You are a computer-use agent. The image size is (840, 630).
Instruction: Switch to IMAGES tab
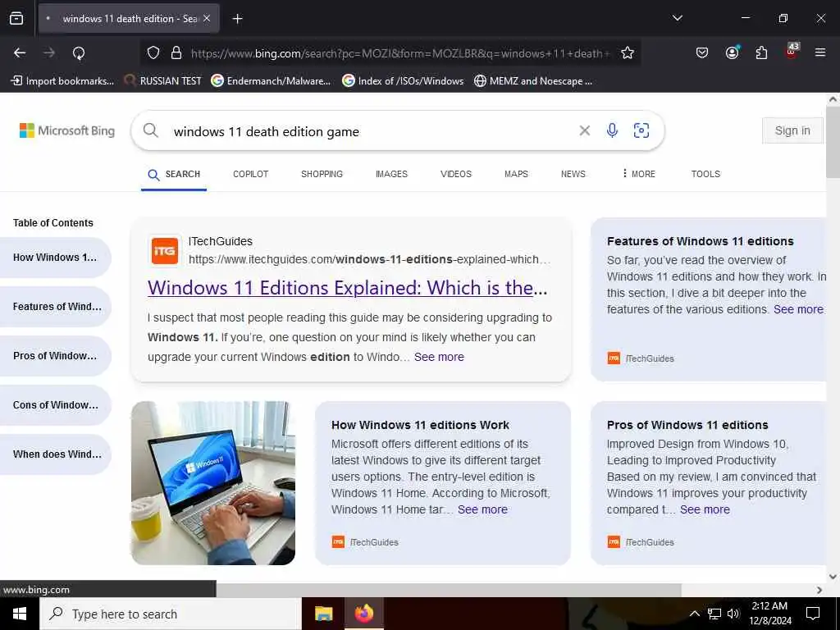[x=391, y=174]
